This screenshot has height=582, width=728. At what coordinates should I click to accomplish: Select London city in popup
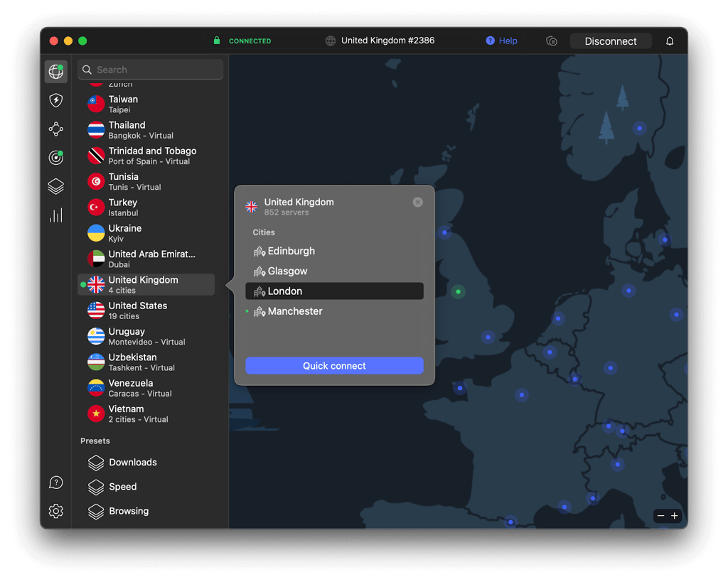(x=334, y=291)
